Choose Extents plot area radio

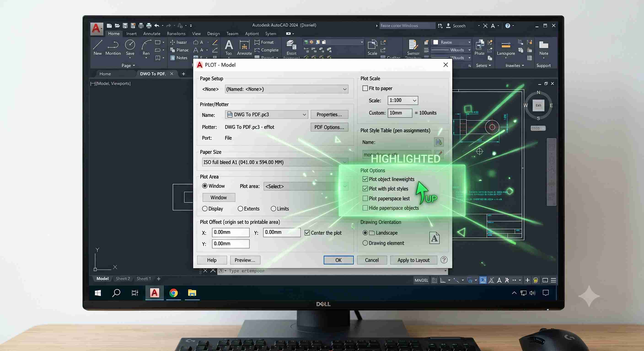240,209
